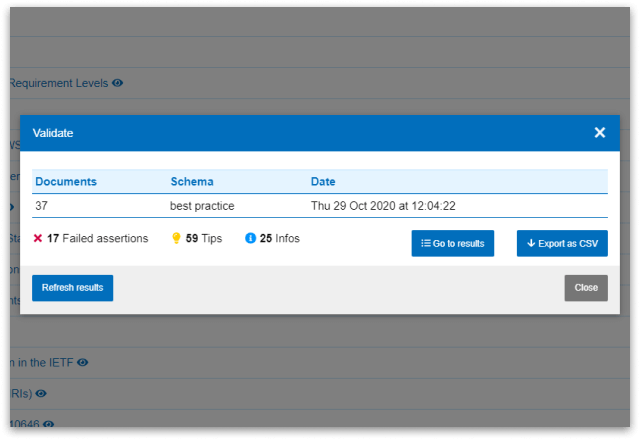This screenshot has width=640, height=440.
Task: Click the Date column header
Action: (x=323, y=182)
